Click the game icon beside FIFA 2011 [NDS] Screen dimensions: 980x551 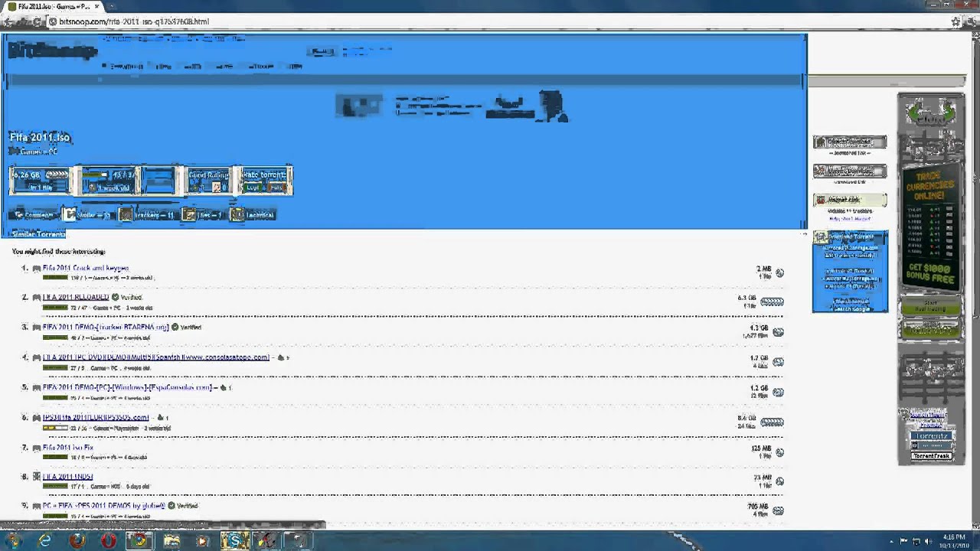[x=36, y=477]
